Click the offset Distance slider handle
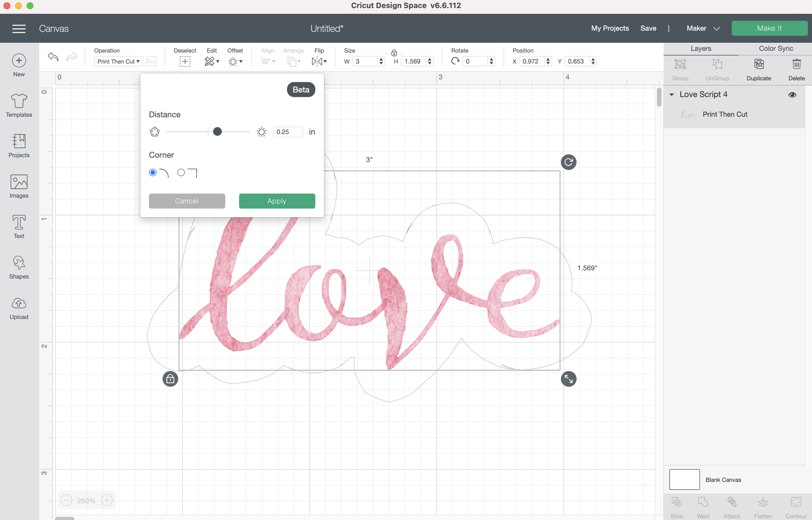The height and width of the screenshot is (520, 812). click(218, 132)
